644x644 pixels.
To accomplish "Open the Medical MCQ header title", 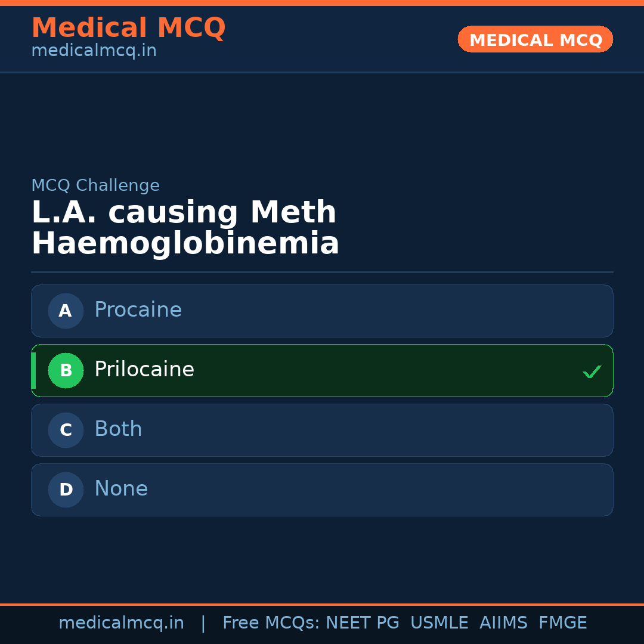I will pos(128,28).
